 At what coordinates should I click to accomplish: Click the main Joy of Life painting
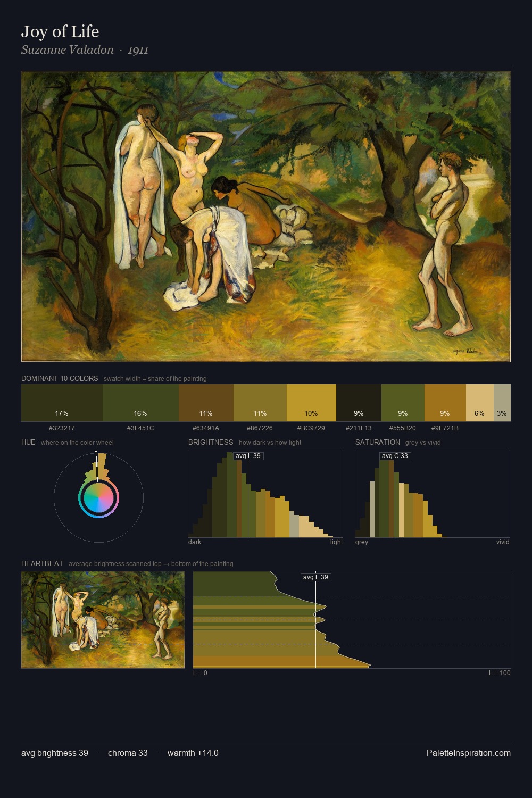[266, 217]
